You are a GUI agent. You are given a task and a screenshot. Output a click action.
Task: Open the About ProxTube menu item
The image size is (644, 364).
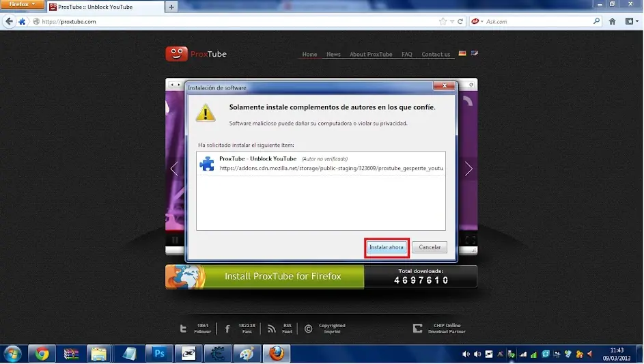[x=371, y=54]
